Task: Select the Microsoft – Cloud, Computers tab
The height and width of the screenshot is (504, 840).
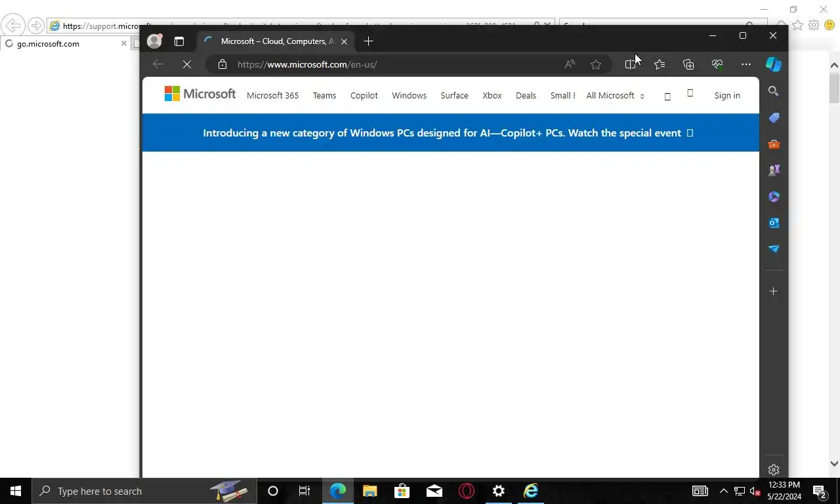Action: click(x=276, y=41)
